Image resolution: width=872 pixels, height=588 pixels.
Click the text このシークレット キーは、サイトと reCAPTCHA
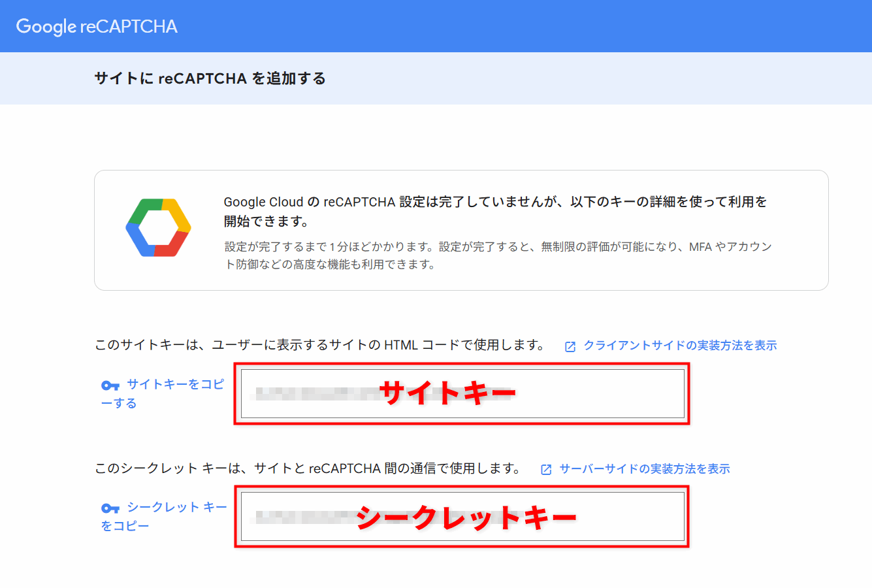[x=308, y=468]
